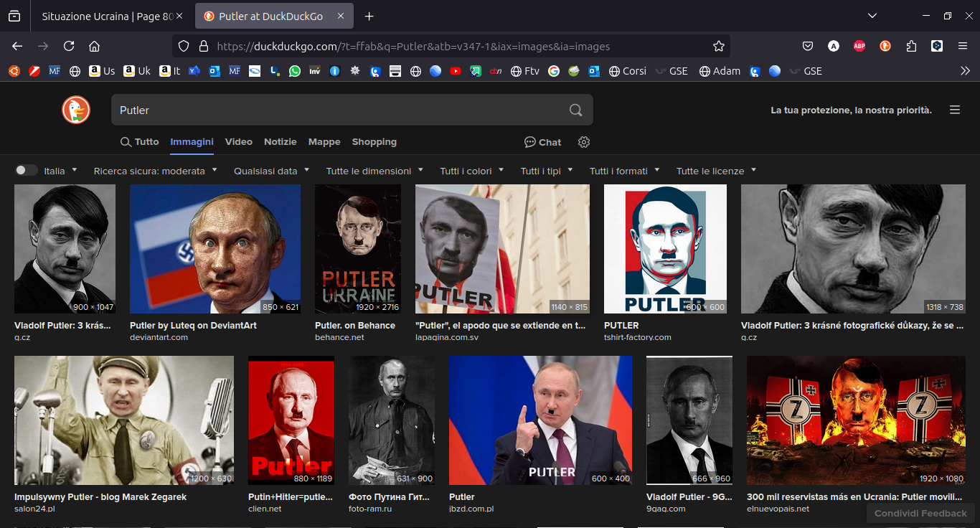The width and height of the screenshot is (980, 528).
Task: Expand Tutti i colori filter
Action: pos(472,171)
